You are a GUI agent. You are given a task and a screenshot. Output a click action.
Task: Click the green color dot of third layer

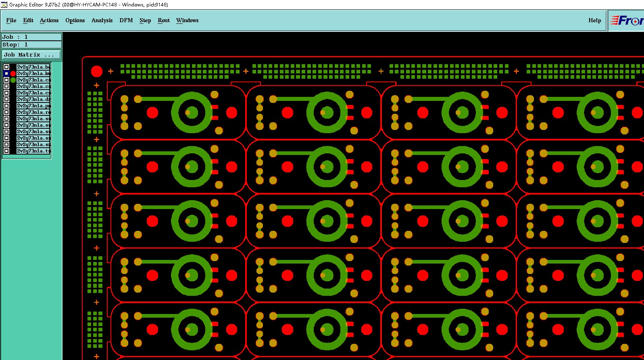click(13, 80)
